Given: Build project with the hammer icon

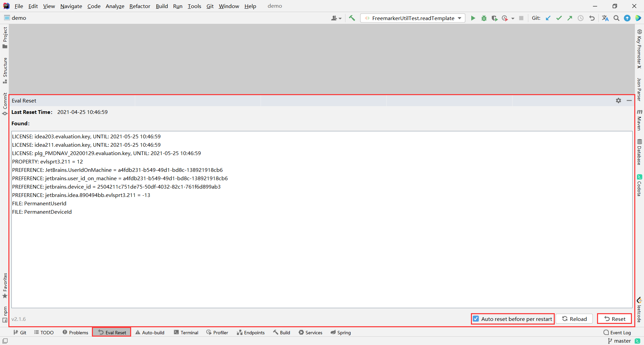Looking at the screenshot, I should click(352, 18).
